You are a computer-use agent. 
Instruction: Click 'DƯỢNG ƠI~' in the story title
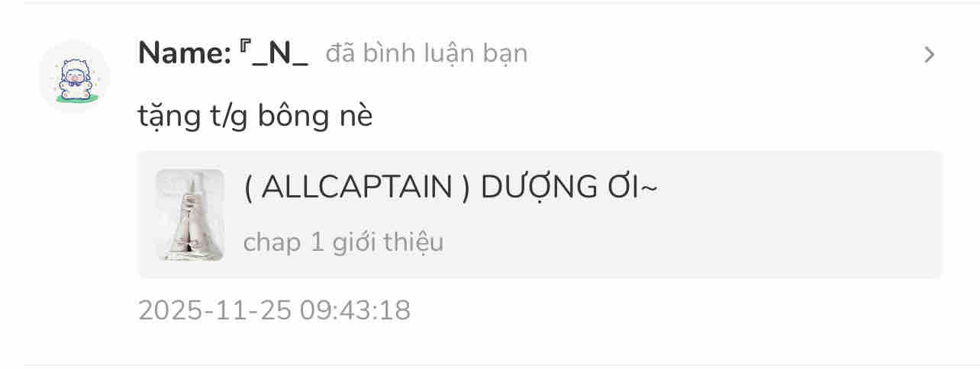[569, 188]
